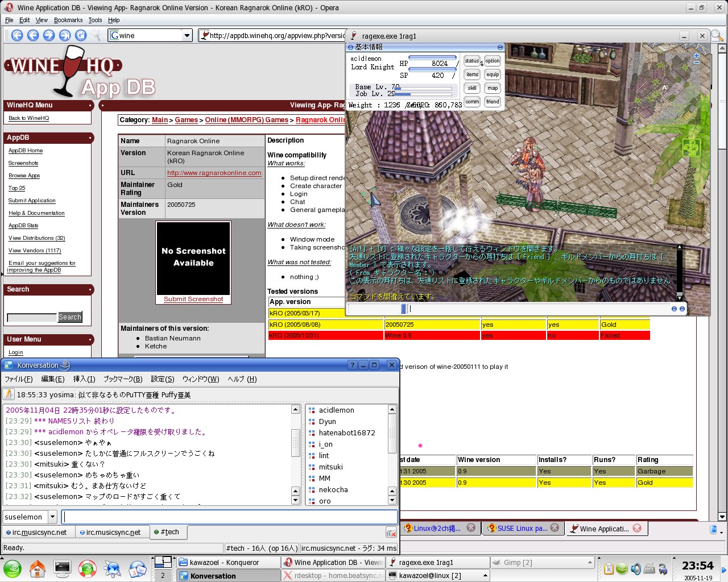Viewport: 728px width, 582px height.
Task: Click the Konversation chat message input field
Action: (x=230, y=517)
